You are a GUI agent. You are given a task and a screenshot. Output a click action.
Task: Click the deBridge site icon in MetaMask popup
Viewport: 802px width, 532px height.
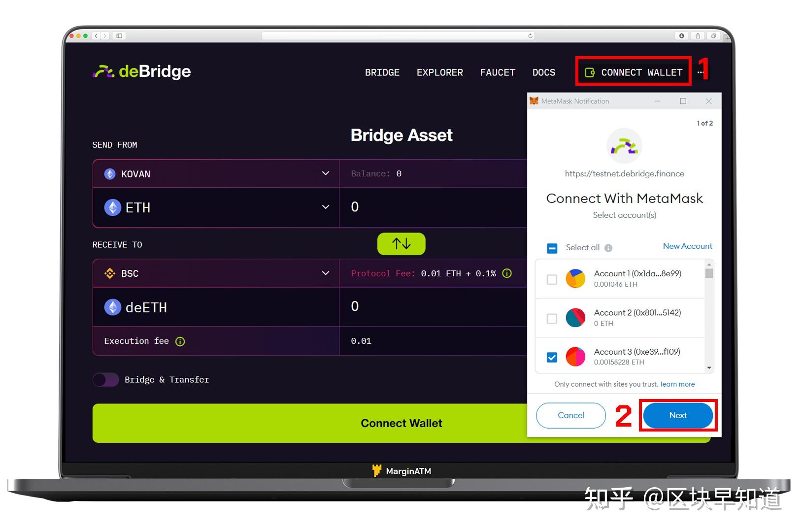coord(624,146)
